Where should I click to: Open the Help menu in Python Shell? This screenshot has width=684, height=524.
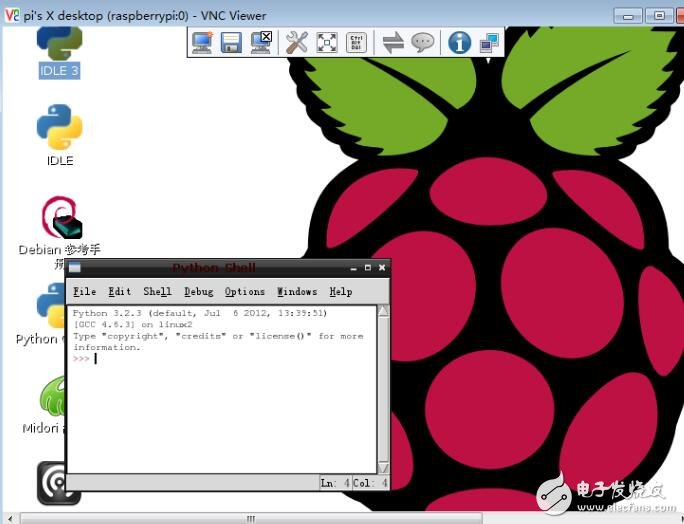tap(340, 292)
